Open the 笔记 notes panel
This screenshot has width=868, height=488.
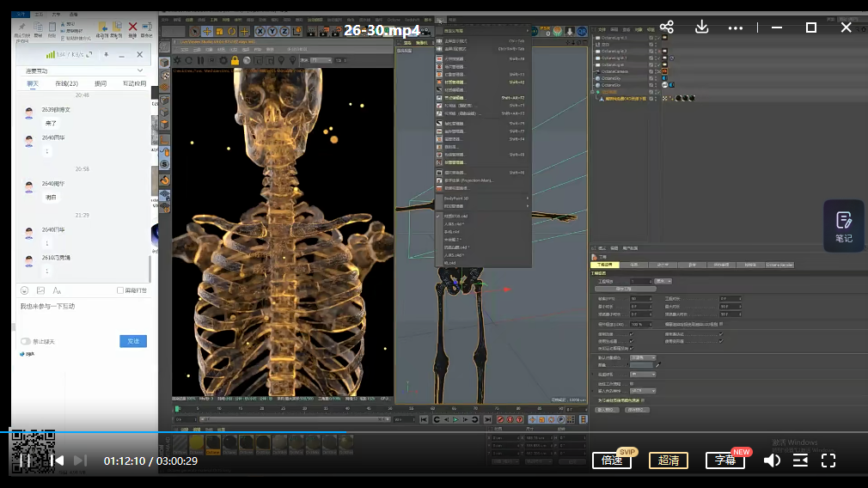tap(844, 226)
